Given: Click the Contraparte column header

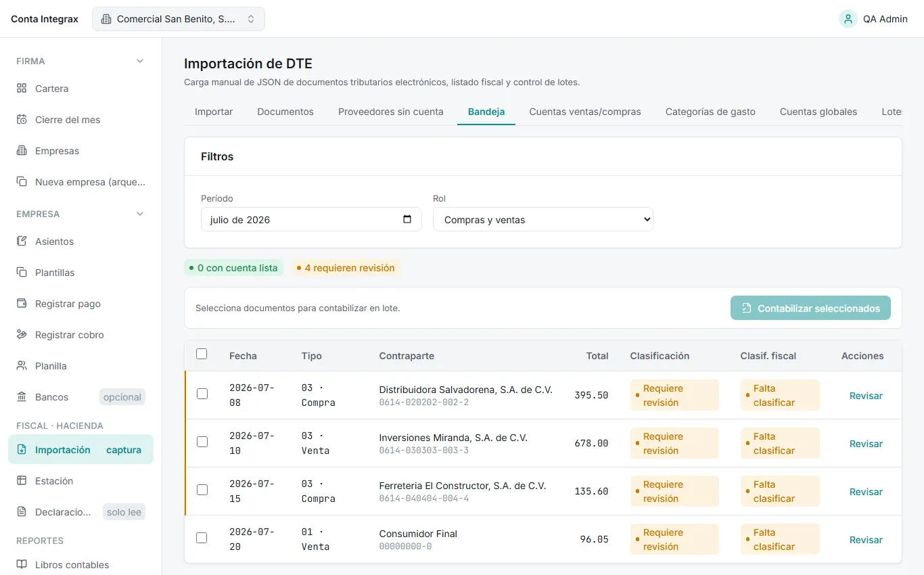Looking at the screenshot, I should [x=407, y=356].
